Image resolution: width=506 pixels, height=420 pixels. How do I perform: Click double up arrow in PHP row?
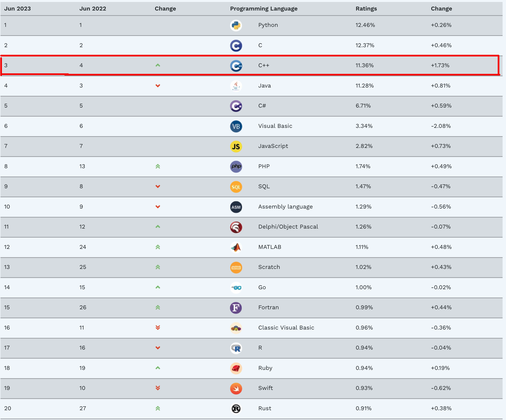tap(158, 166)
